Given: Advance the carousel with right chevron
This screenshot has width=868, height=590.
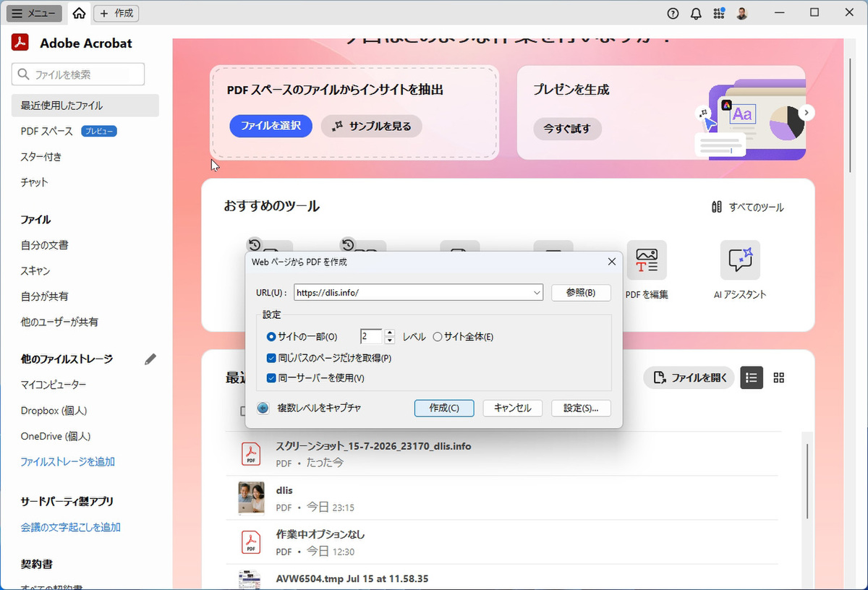Looking at the screenshot, I should point(808,113).
